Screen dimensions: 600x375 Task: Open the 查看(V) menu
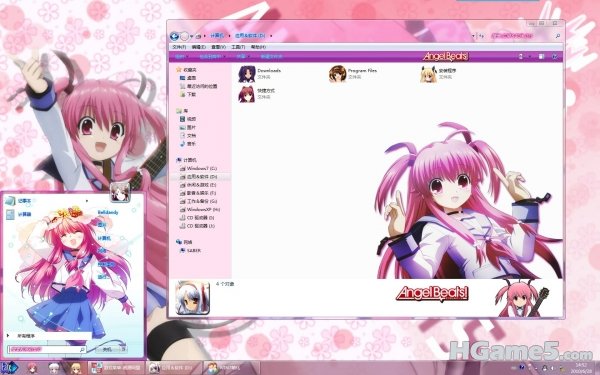218,47
